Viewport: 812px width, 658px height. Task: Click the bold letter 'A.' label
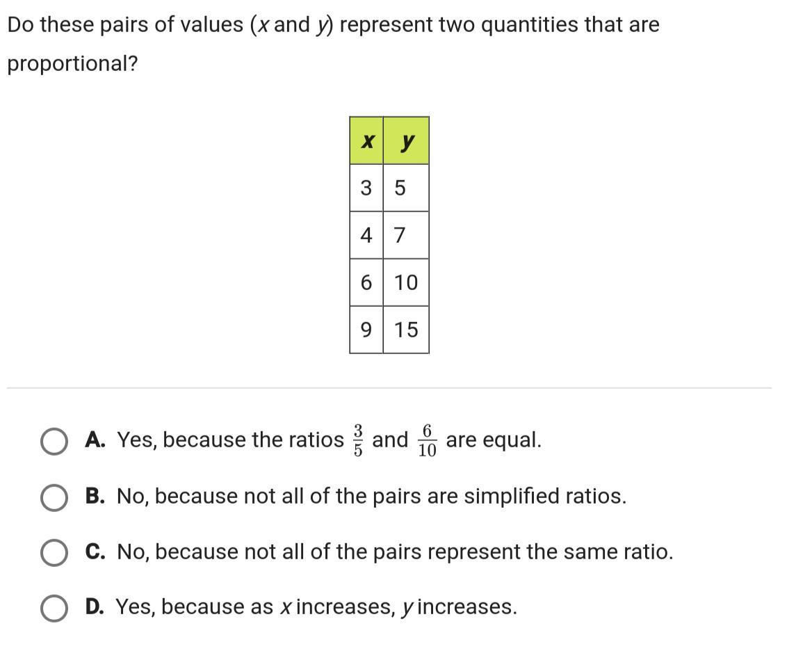point(95,440)
